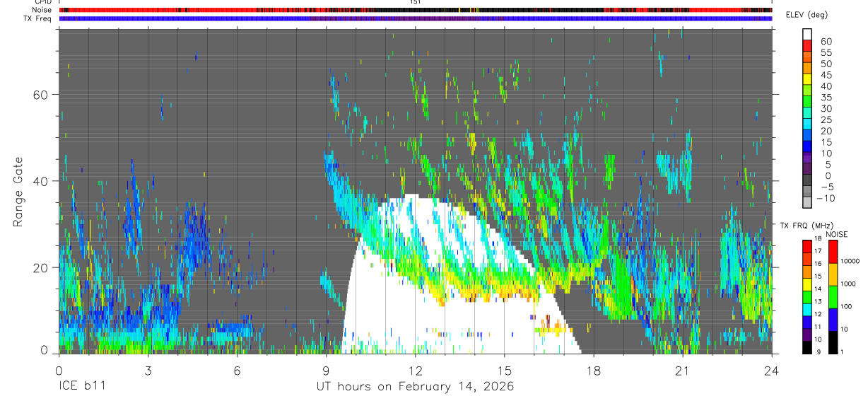Click NOISE legend value '1000'
This screenshot has height=401, width=868.
coord(849,284)
